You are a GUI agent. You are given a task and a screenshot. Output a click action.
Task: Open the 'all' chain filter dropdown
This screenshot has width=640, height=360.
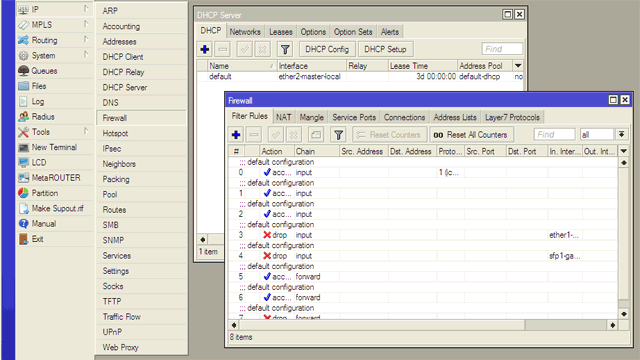tap(622, 134)
